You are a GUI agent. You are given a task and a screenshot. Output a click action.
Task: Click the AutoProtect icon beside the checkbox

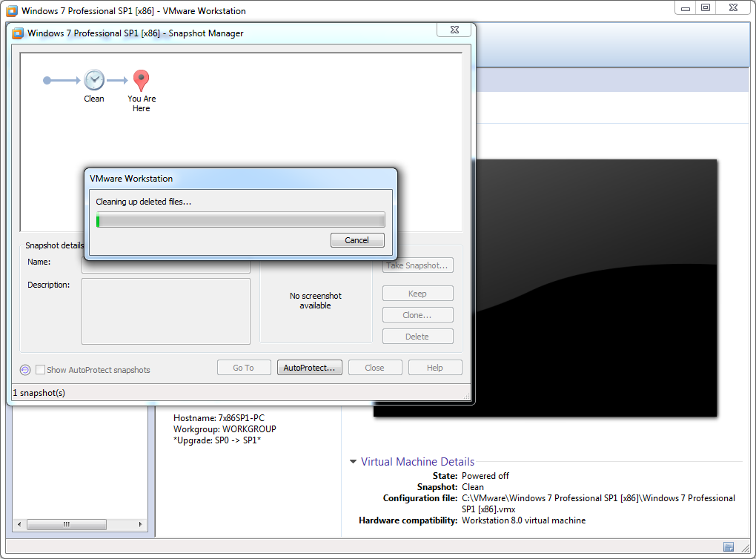[25, 369]
